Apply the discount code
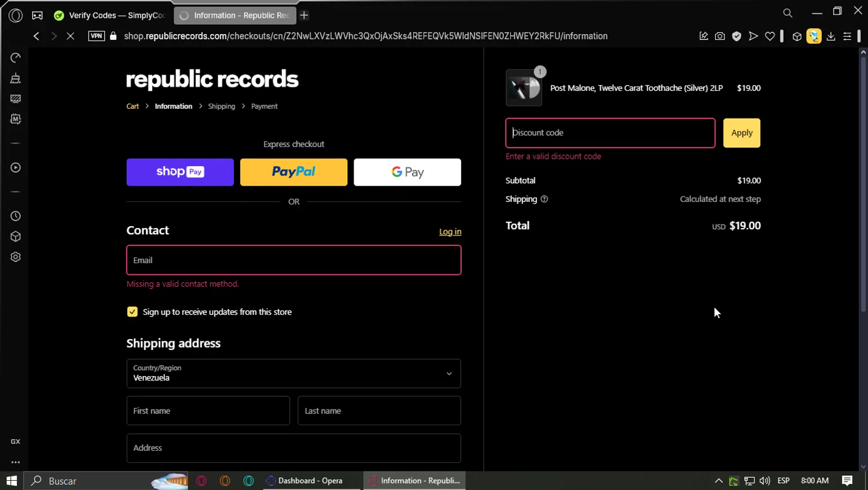Image resolution: width=868 pixels, height=490 pixels. [742, 133]
